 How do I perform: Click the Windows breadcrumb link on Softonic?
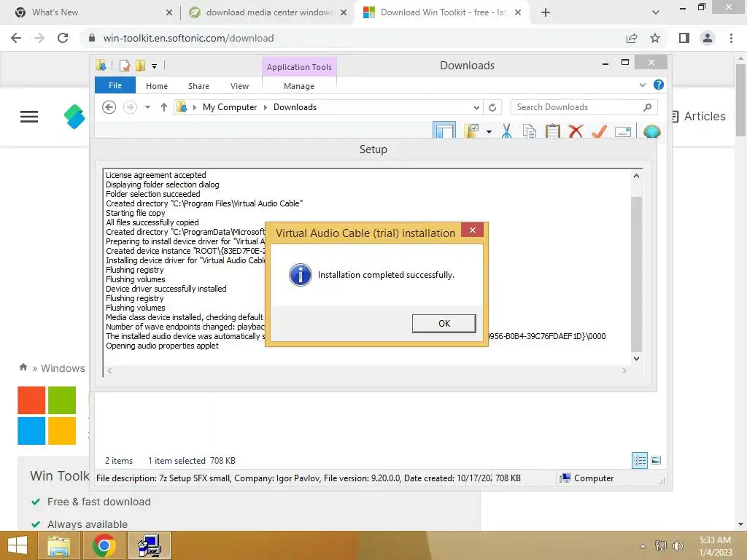point(63,368)
